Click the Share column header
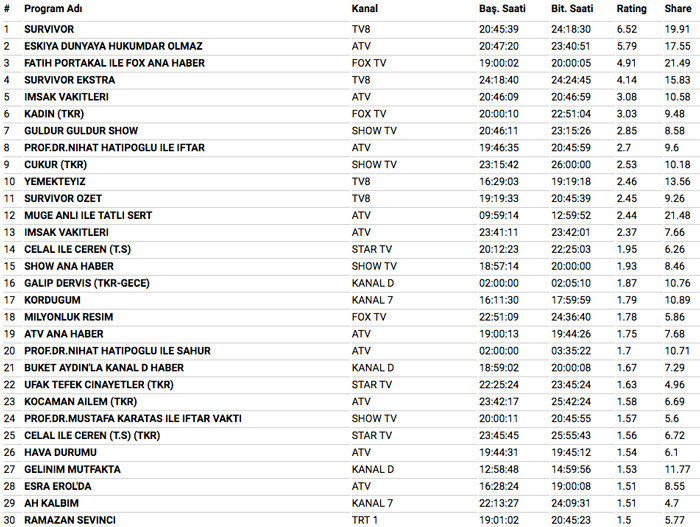Image resolution: width=700 pixels, height=527 pixels. point(677,8)
